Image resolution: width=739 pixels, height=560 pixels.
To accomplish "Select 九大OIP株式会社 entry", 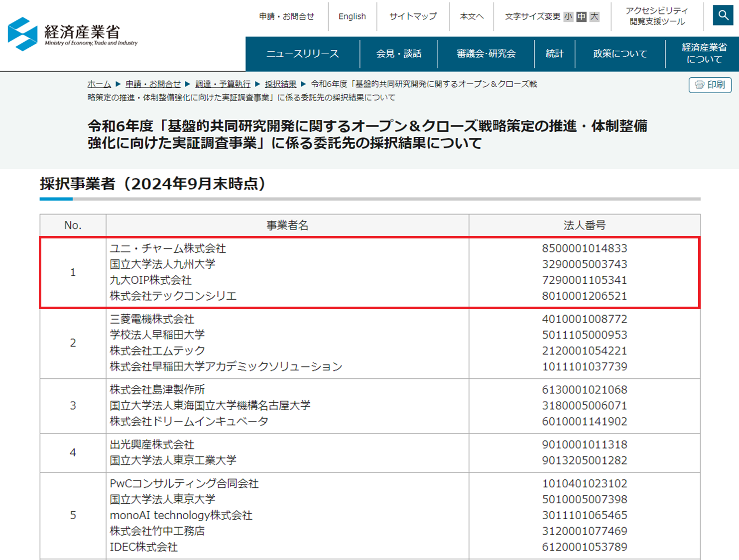I will pyautogui.click(x=150, y=280).
